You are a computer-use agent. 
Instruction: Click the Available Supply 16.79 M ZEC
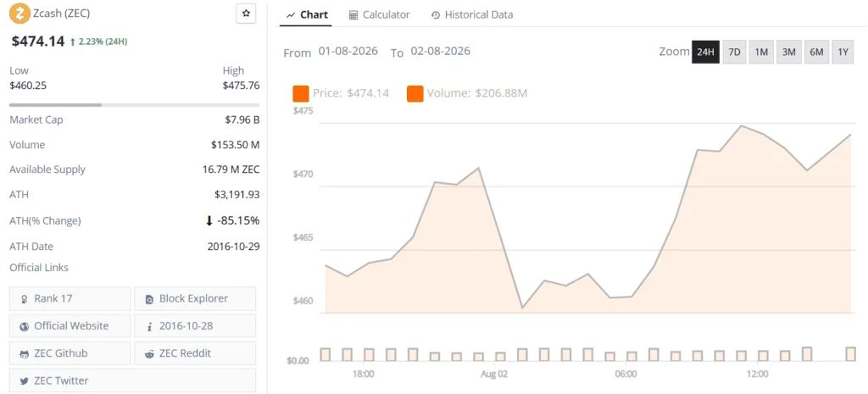[x=231, y=169]
